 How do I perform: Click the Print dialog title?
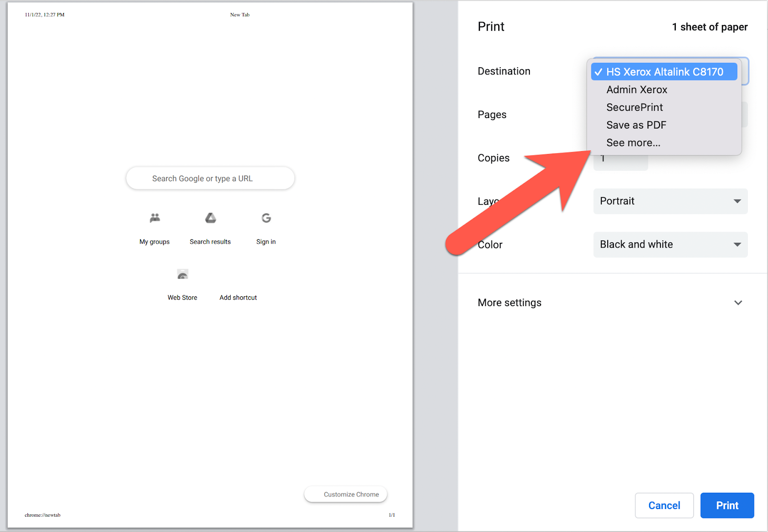pyautogui.click(x=491, y=26)
